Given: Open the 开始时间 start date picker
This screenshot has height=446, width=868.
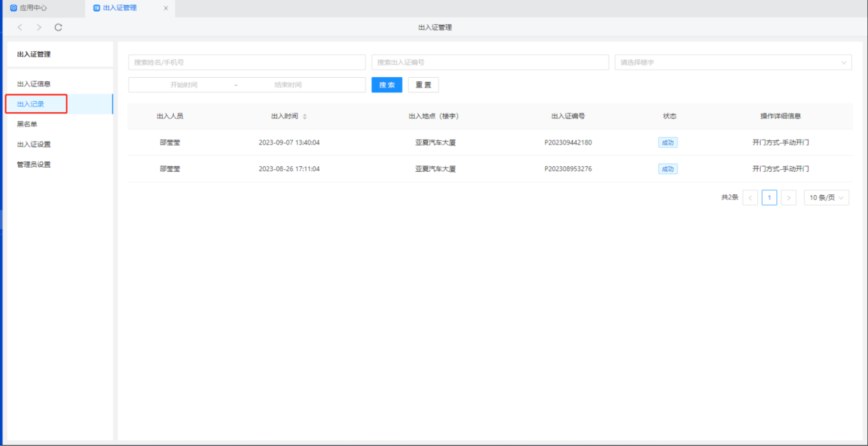Looking at the screenshot, I should (x=184, y=85).
